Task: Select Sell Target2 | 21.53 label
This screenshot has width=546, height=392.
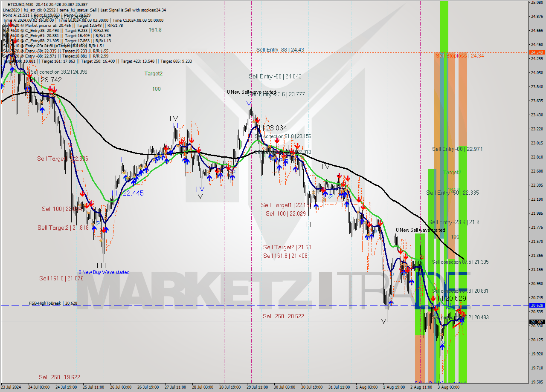Action: tap(287, 248)
